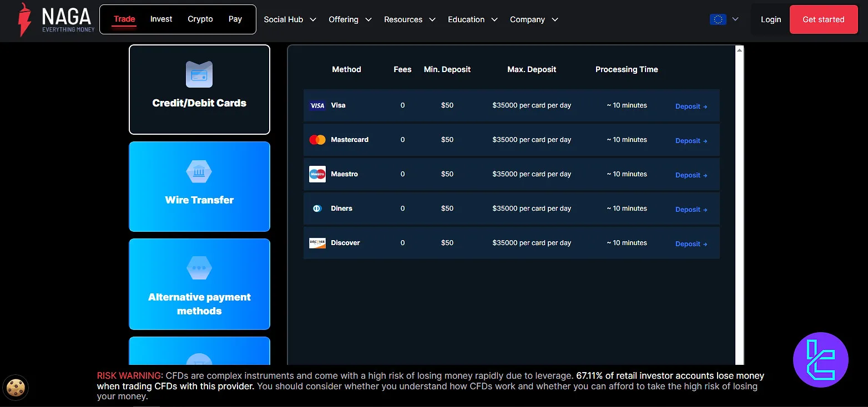868x407 pixels.
Task: Click the NAGA lightning bolt logo
Action: point(23,18)
